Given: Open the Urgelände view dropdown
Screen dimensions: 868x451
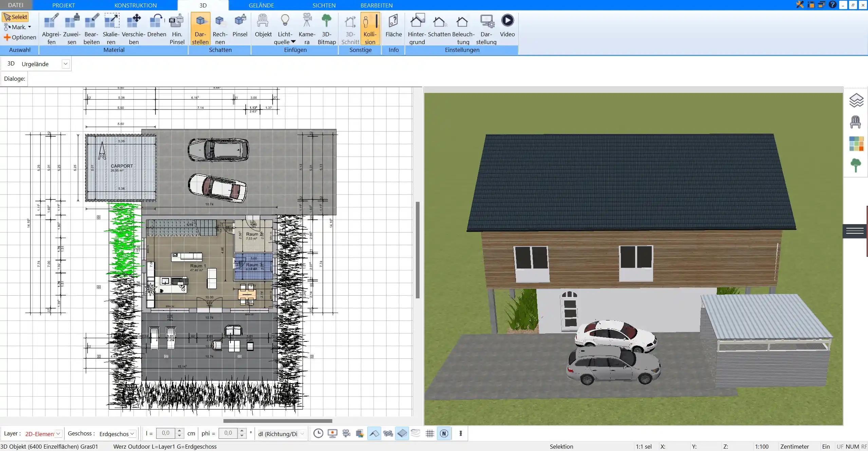Looking at the screenshot, I should (x=66, y=64).
